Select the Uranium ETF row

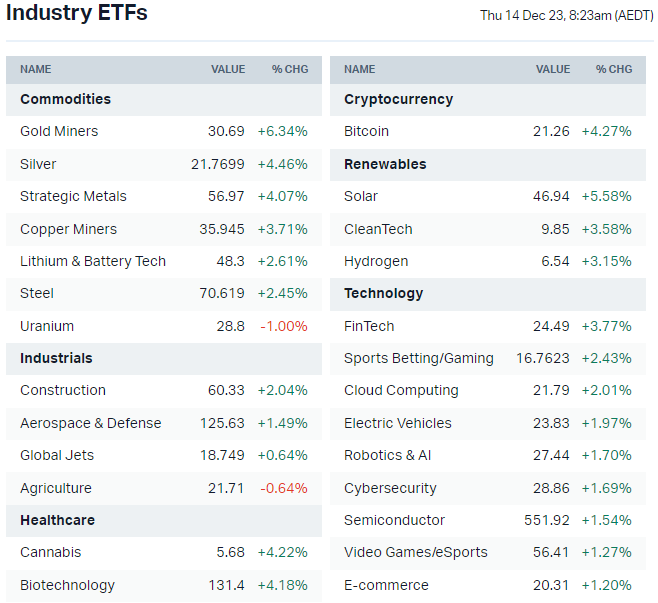47,326
